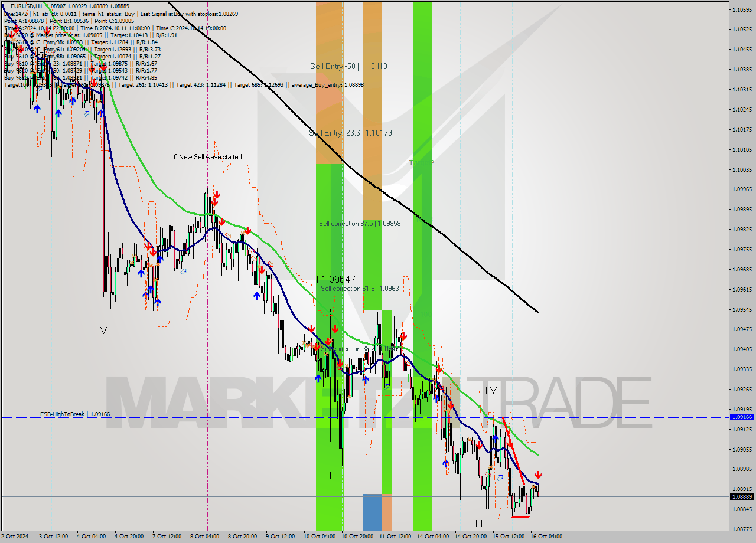
Task: Click the 'Sell correction 87.5 | 1.09858' label
Action: click(360, 224)
